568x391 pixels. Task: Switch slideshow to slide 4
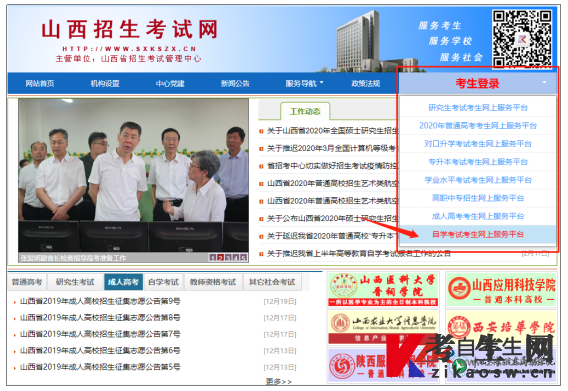236,258
